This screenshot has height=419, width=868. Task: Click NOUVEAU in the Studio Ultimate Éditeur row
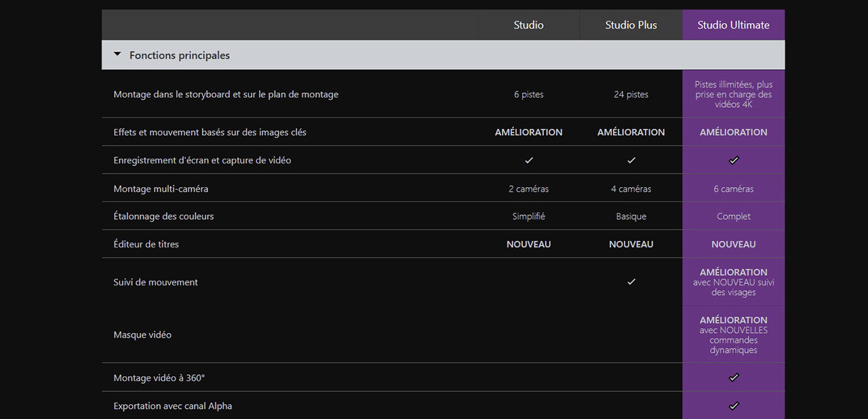pos(734,244)
